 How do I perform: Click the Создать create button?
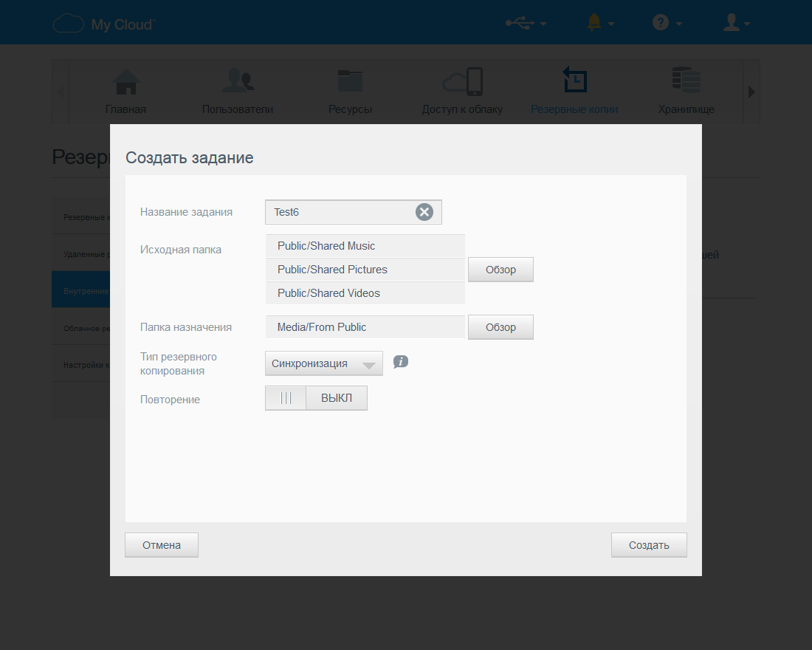[649, 545]
